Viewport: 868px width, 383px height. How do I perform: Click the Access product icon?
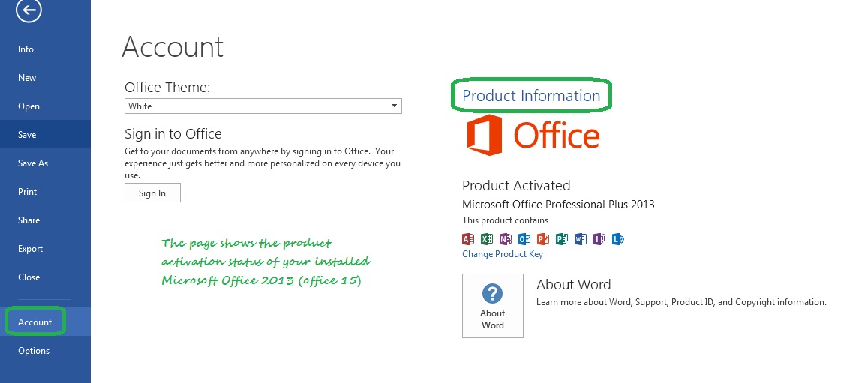(x=468, y=239)
